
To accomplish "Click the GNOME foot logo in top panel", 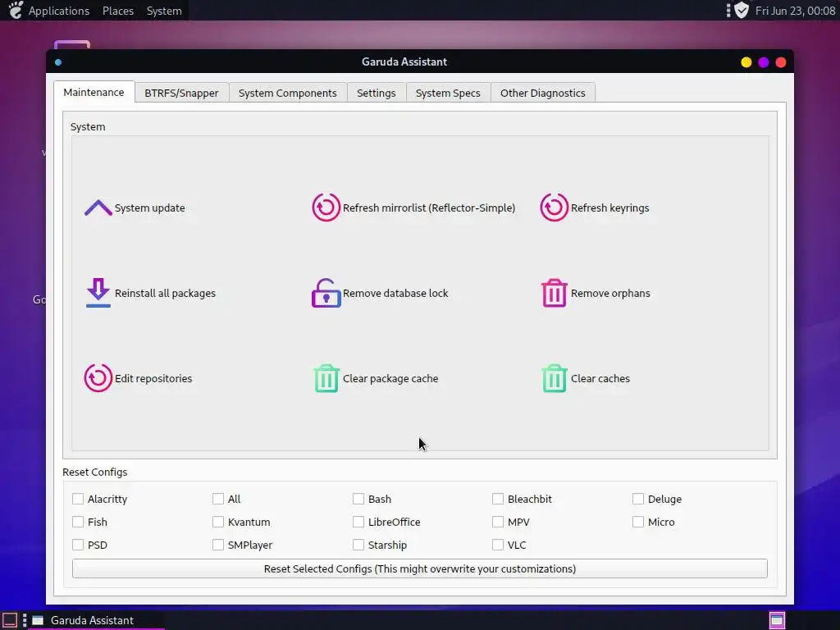I will point(16,10).
